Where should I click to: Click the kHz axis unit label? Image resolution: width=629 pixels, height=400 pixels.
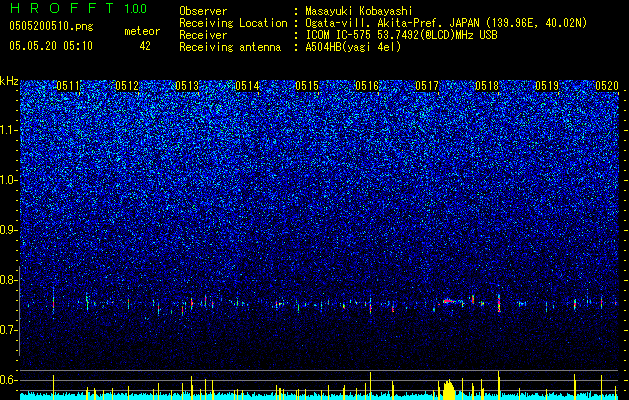coord(9,81)
